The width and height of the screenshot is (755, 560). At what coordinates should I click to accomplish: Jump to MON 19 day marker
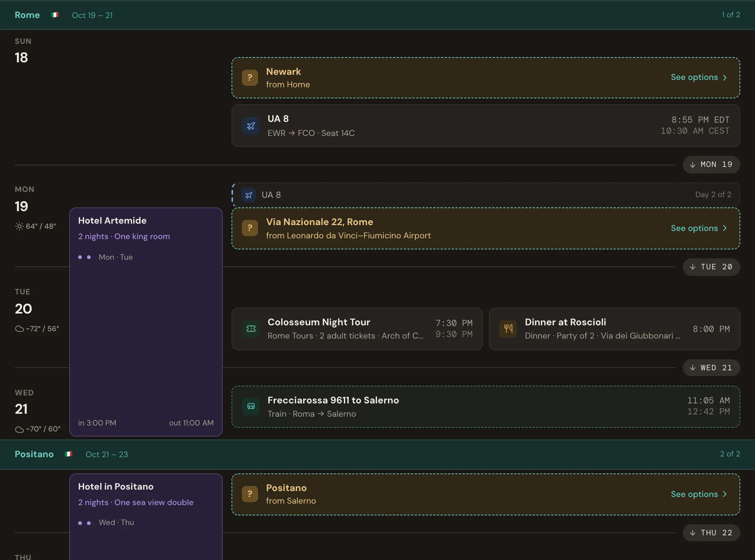(x=711, y=165)
